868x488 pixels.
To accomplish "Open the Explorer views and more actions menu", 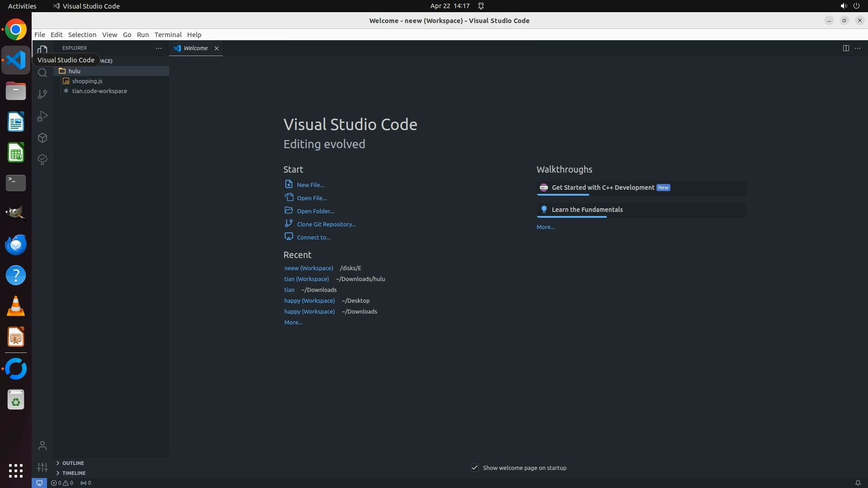I will (159, 48).
